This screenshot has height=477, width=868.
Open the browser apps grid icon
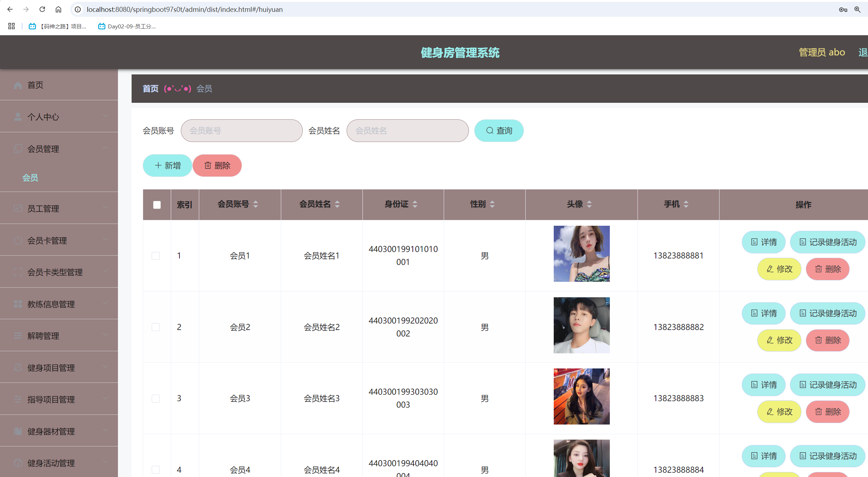click(12, 26)
